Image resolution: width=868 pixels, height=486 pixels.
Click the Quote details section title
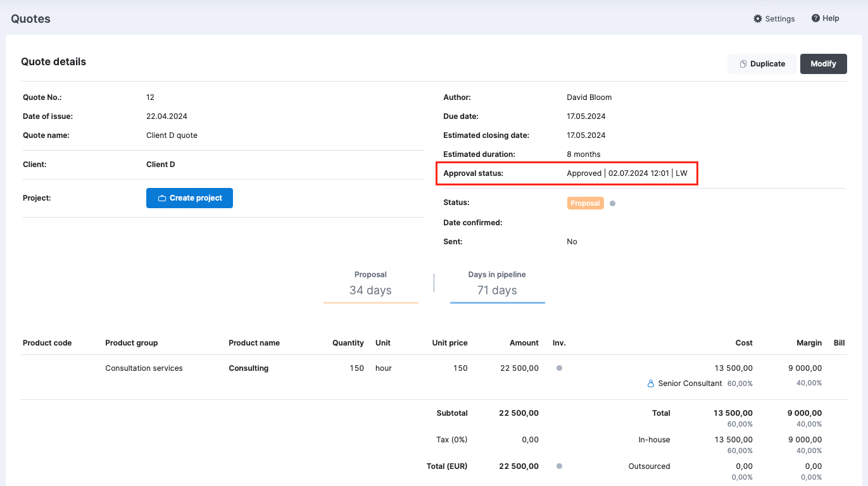[53, 62]
